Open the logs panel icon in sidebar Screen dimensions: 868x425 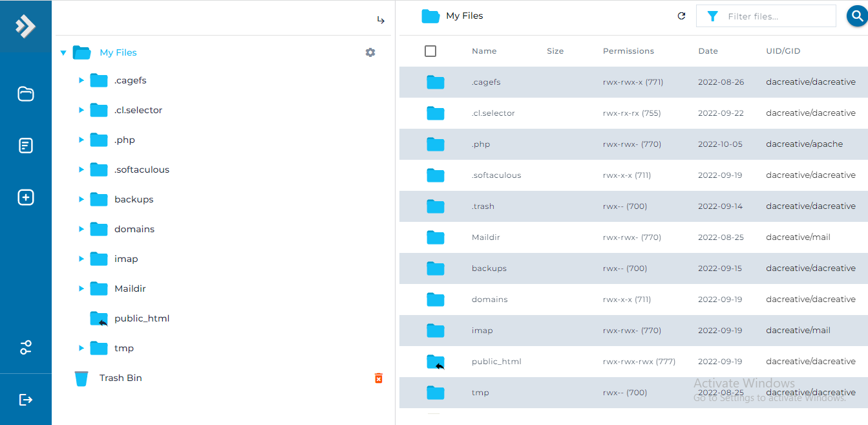pos(26,146)
